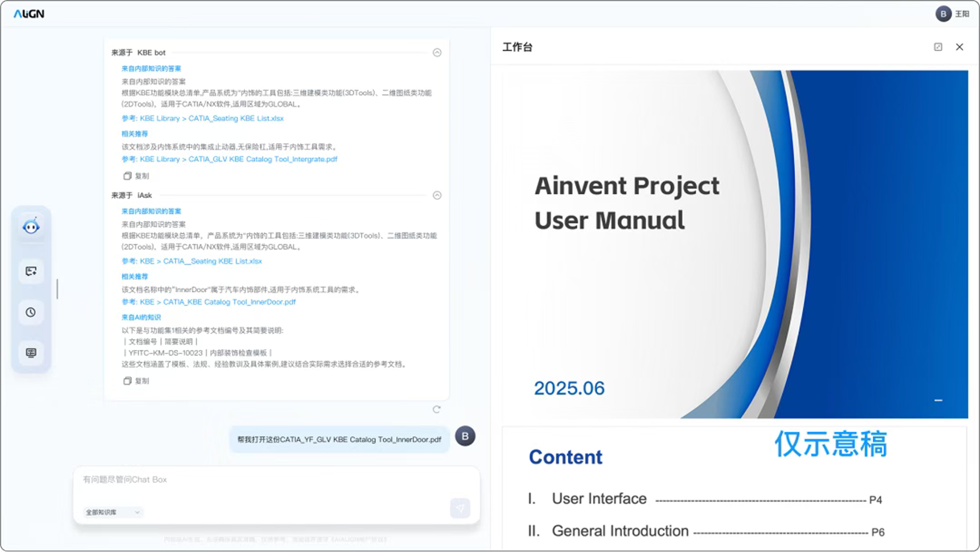Open the 全部知识库 knowledge base dropdown
The width and height of the screenshot is (980, 552).
(113, 512)
